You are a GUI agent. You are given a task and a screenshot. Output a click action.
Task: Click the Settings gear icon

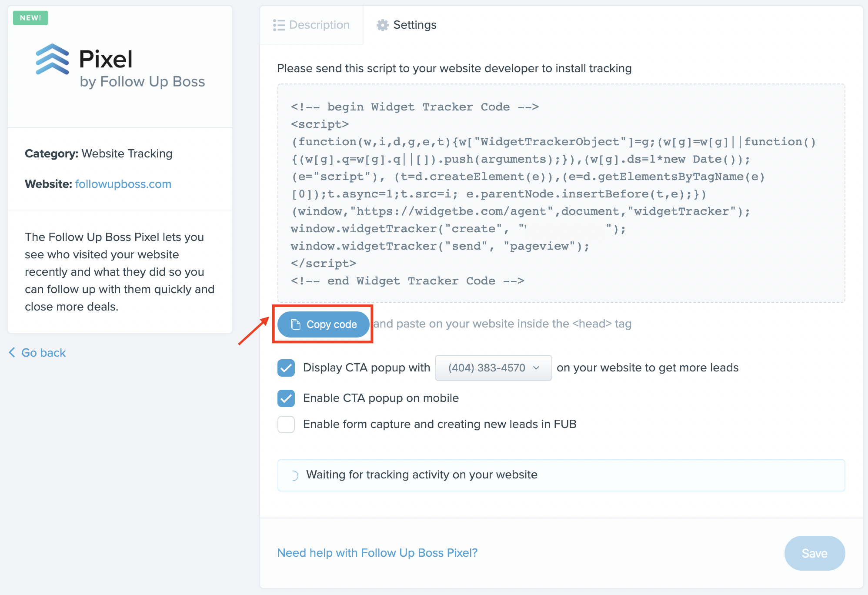coord(382,25)
